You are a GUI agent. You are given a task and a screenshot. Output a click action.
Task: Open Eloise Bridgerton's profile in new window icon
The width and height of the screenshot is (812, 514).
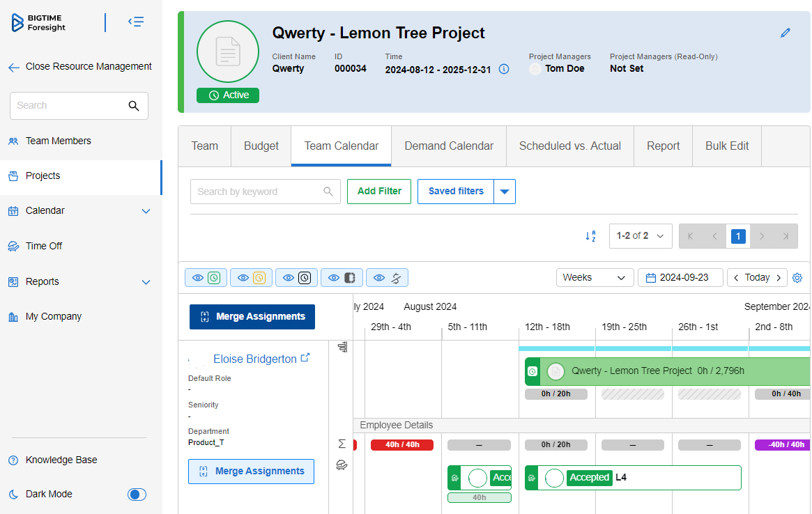pos(305,359)
